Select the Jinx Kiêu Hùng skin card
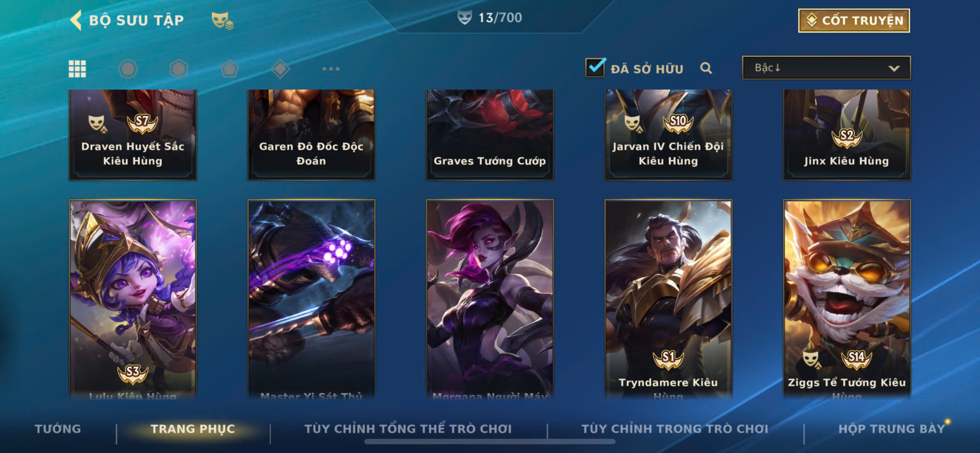The height and width of the screenshot is (453, 980). coord(847,135)
